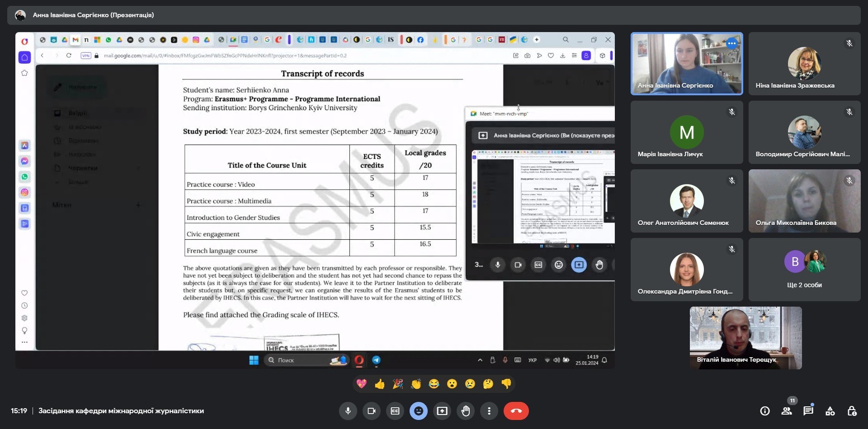Image resolution: width=868 pixels, height=429 pixels.
Task: Toggle the camera in the Meet toolbar
Action: pos(372,411)
